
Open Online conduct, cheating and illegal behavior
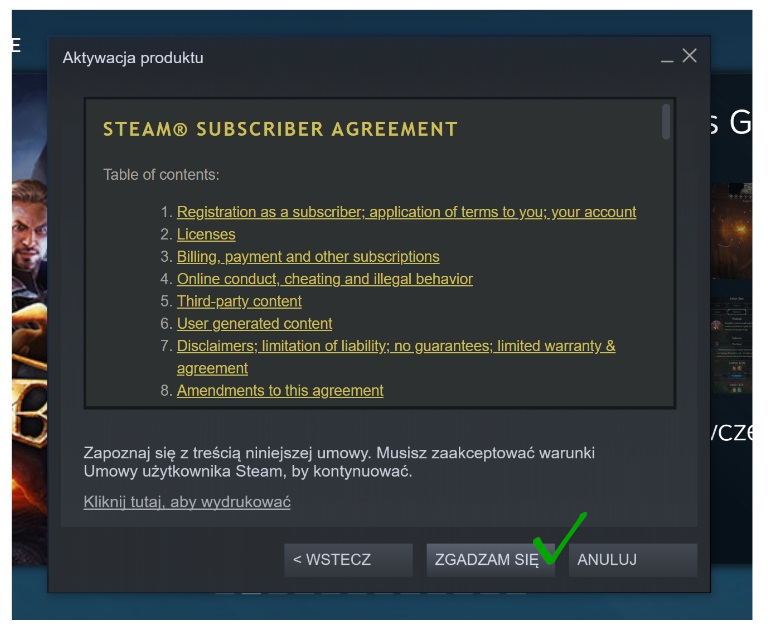[325, 279]
